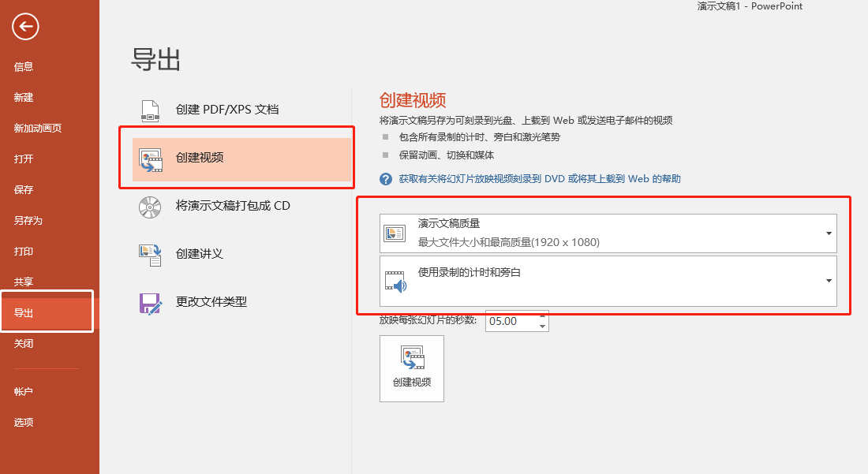Choose 另存为 in the sidebar
The width and height of the screenshot is (868, 474).
pos(28,221)
